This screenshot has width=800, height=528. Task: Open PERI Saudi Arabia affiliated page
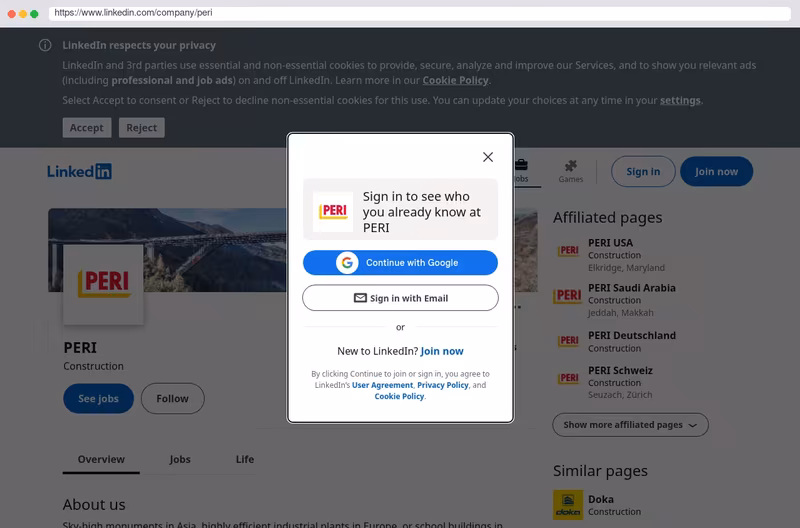(632, 288)
